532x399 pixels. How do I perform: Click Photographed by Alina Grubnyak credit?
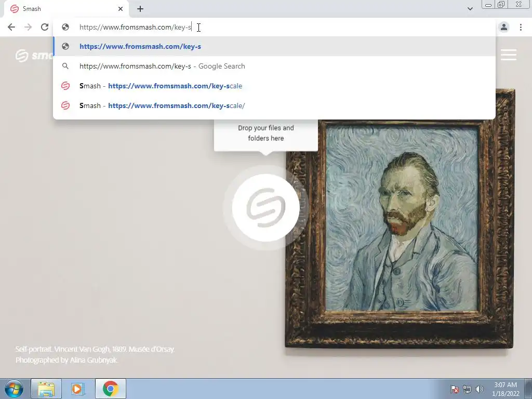(66, 360)
